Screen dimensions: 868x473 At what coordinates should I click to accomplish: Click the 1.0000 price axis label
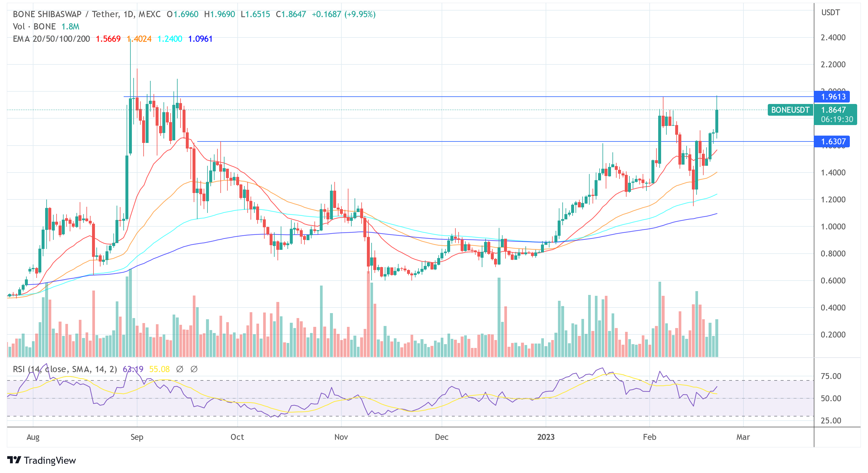pyautogui.click(x=833, y=227)
